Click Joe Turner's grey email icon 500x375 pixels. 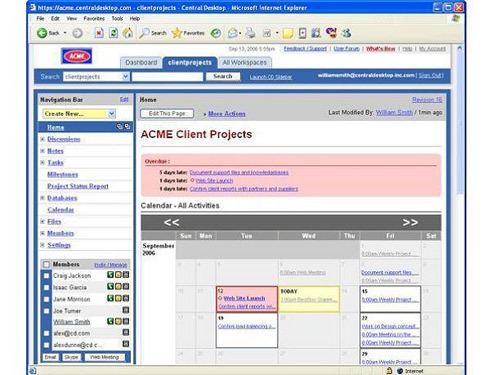126,310
